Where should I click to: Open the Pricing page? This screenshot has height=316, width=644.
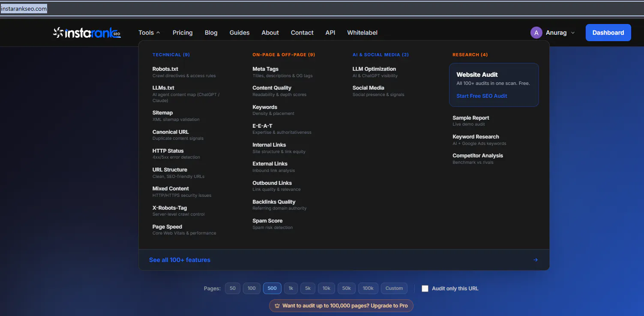coord(183,33)
